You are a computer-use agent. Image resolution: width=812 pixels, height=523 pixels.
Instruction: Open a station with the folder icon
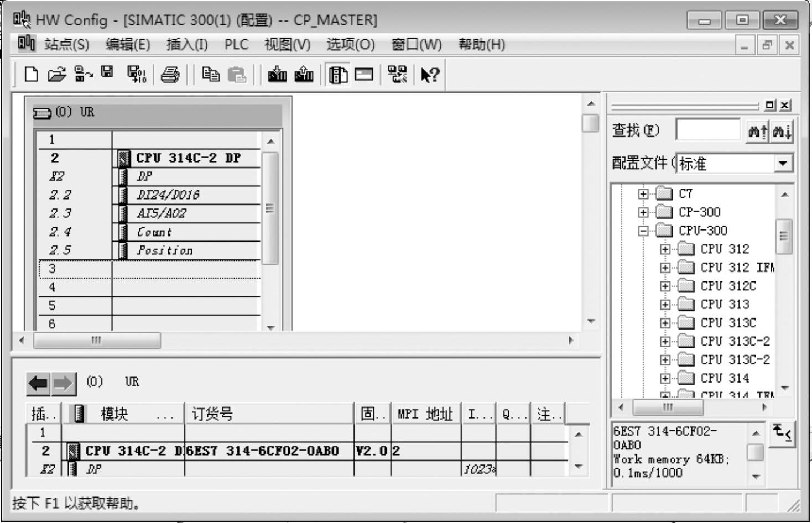(56, 74)
